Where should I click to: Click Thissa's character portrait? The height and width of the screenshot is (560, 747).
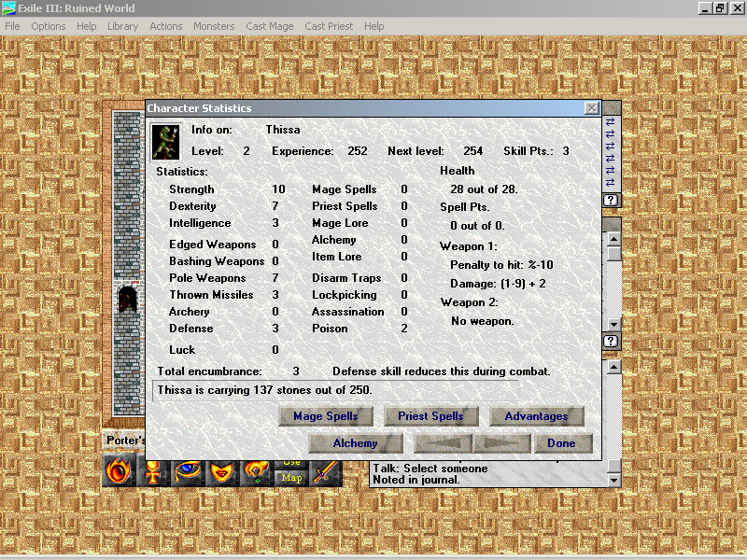click(x=166, y=142)
